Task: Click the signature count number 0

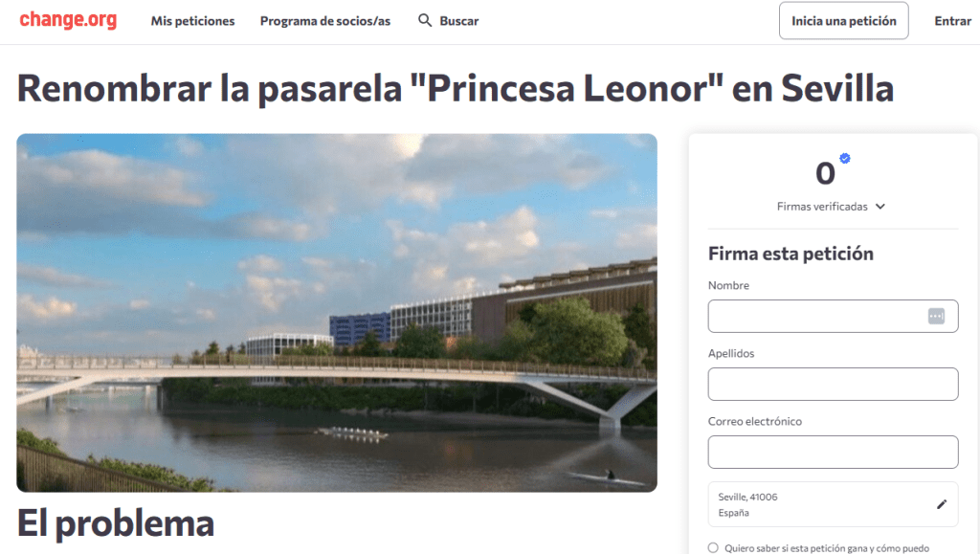Action: click(825, 173)
